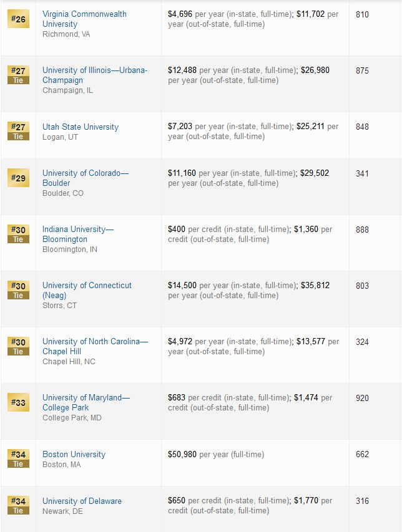Click Indiana University's #30 Tie badge
Viewport: 402px width, 532px height.
(x=18, y=234)
